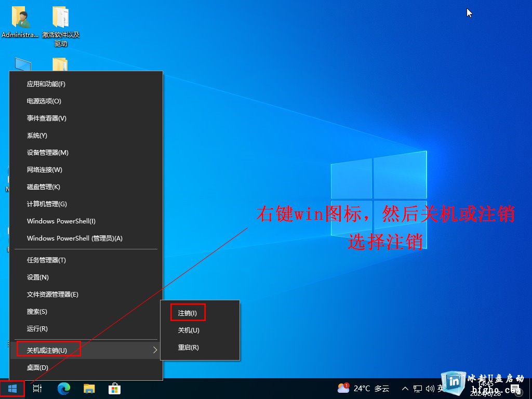532x399 pixels.
Task: Click 注销(I) in the submenu
Action: pos(200,313)
